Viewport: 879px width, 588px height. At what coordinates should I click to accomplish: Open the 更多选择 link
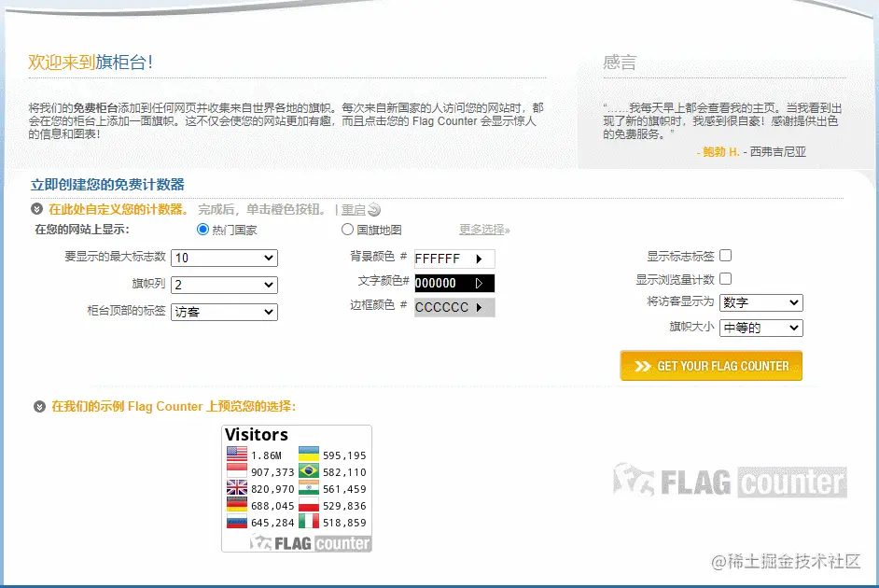[484, 230]
